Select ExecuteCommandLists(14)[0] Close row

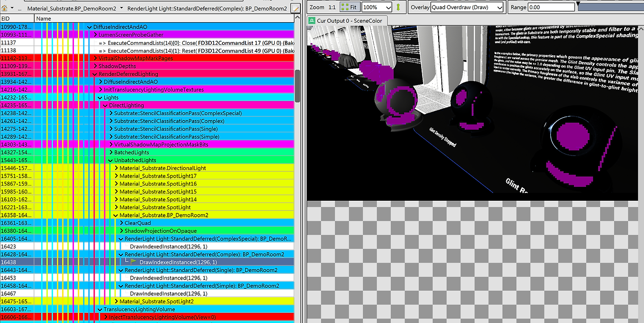click(147, 43)
